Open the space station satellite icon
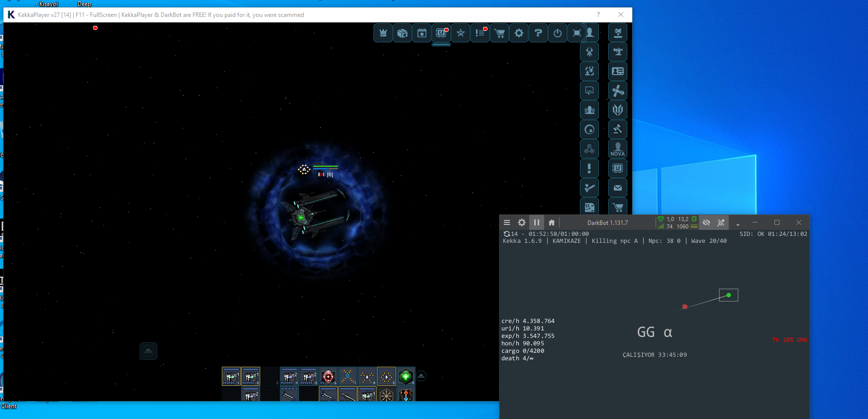Viewport: 868px width, 419px height. pyautogui.click(x=618, y=91)
